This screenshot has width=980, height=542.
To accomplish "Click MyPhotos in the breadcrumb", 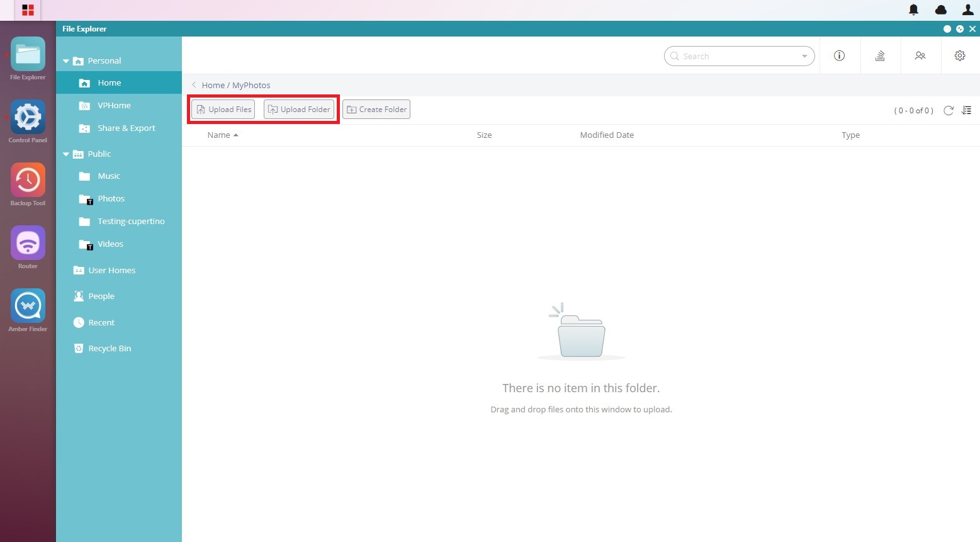I will coord(251,85).
